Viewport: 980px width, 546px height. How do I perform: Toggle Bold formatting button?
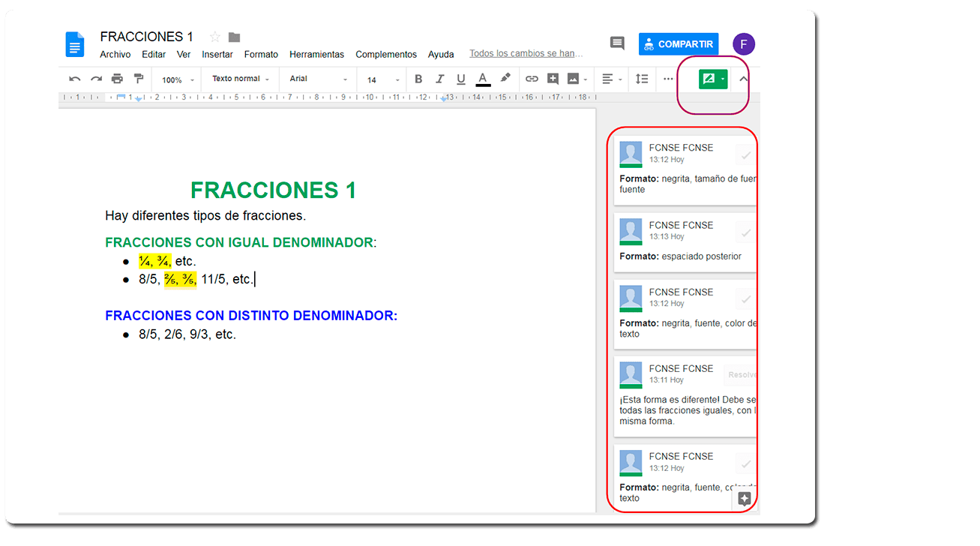pos(418,79)
